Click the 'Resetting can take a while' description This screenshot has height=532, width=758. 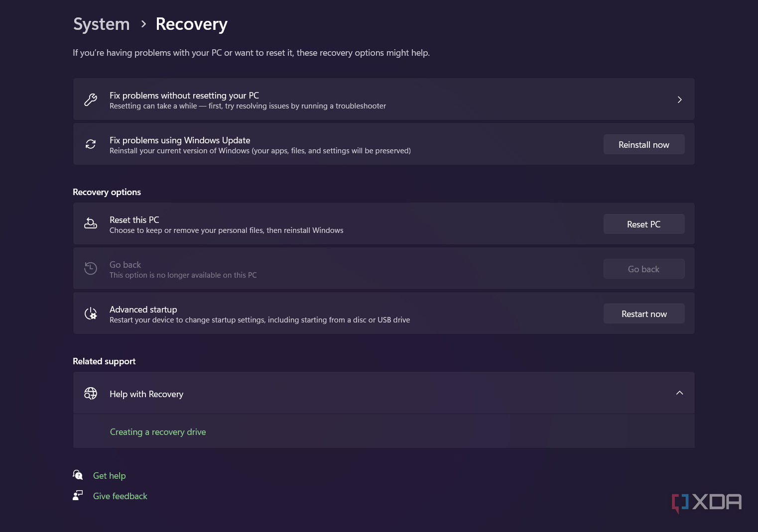248,106
